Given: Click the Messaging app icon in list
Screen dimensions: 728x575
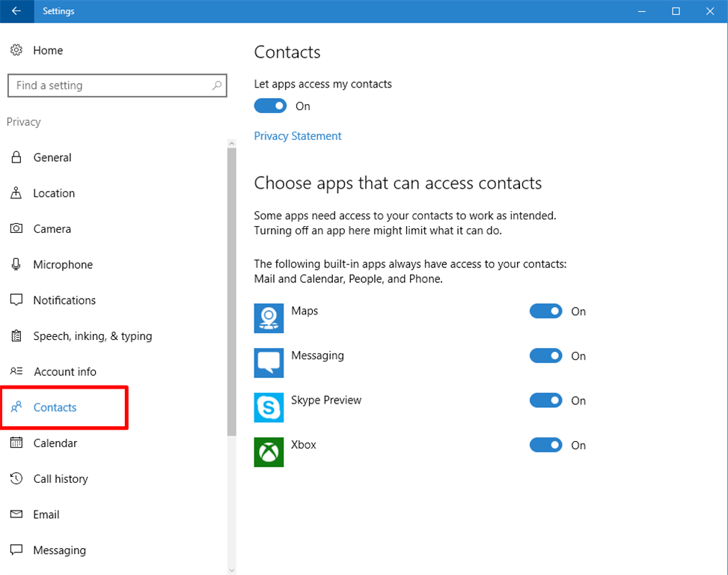Looking at the screenshot, I should tap(269, 363).
